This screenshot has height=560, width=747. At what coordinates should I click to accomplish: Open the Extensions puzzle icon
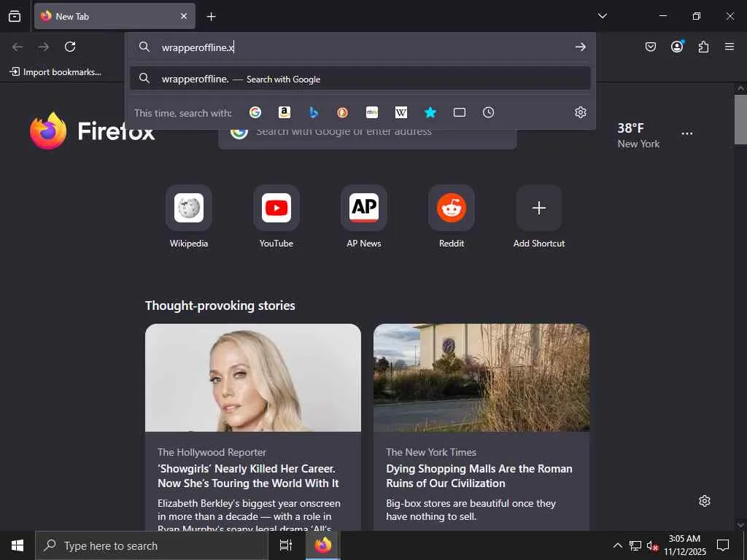(703, 47)
